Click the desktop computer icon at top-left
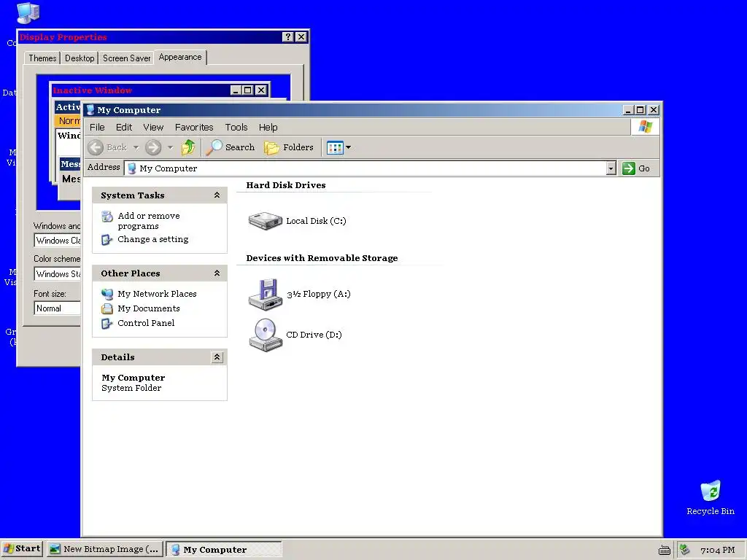This screenshot has width=747, height=560. tap(28, 13)
